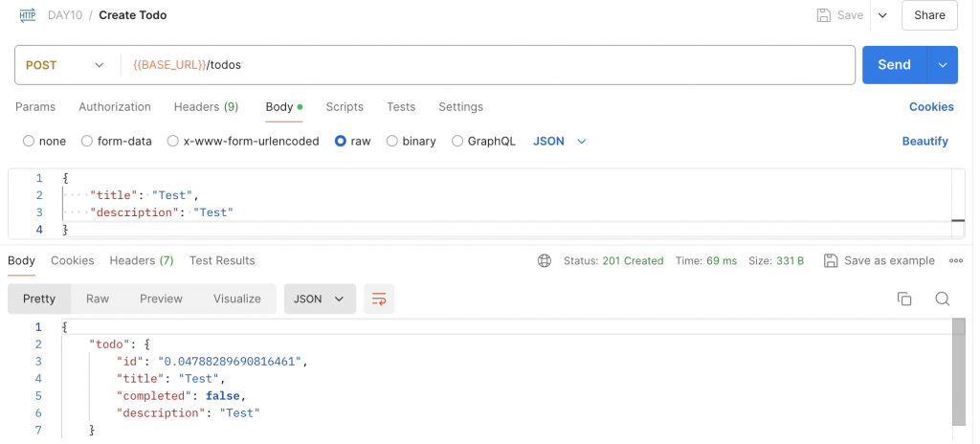Click the Send button

point(895,65)
